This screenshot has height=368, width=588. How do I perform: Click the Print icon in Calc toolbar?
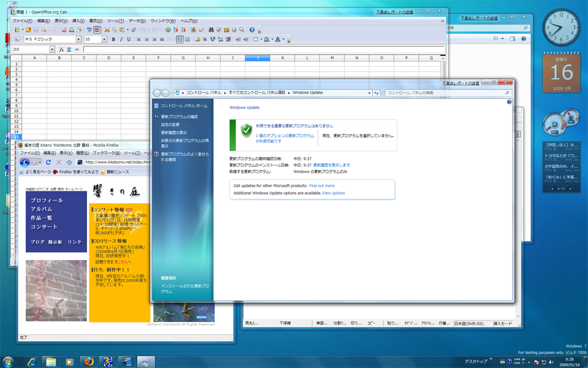tap(71, 29)
